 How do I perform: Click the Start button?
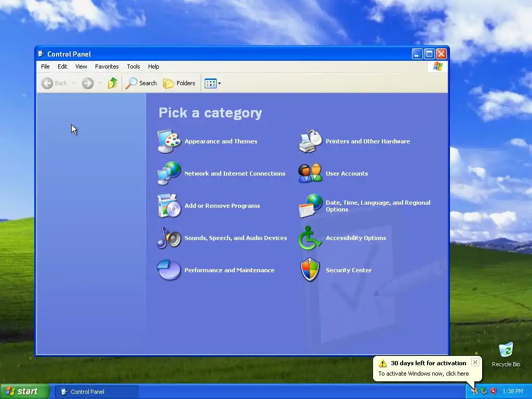24,392
